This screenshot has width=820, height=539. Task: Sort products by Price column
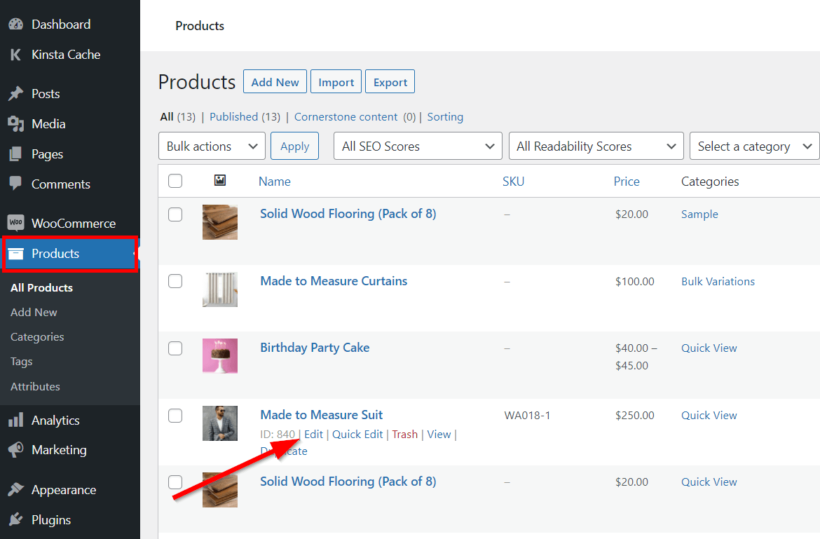point(626,181)
